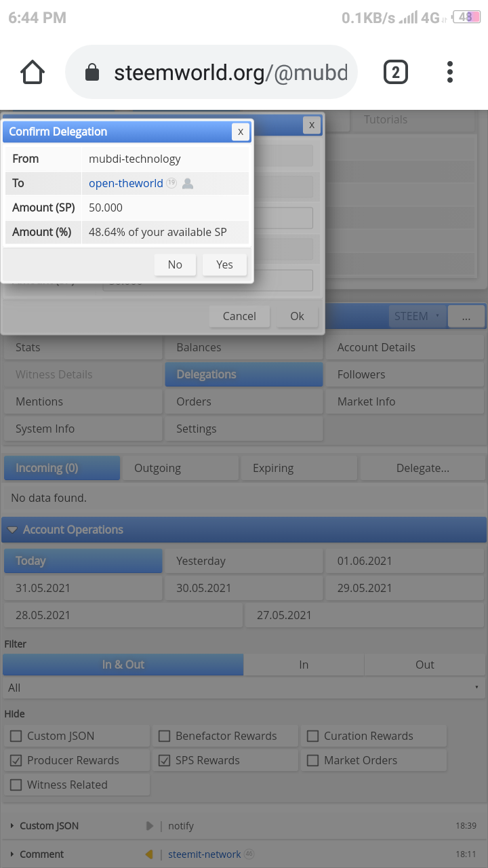
Task: Open the Account Details tab
Action: pyautogui.click(x=405, y=347)
